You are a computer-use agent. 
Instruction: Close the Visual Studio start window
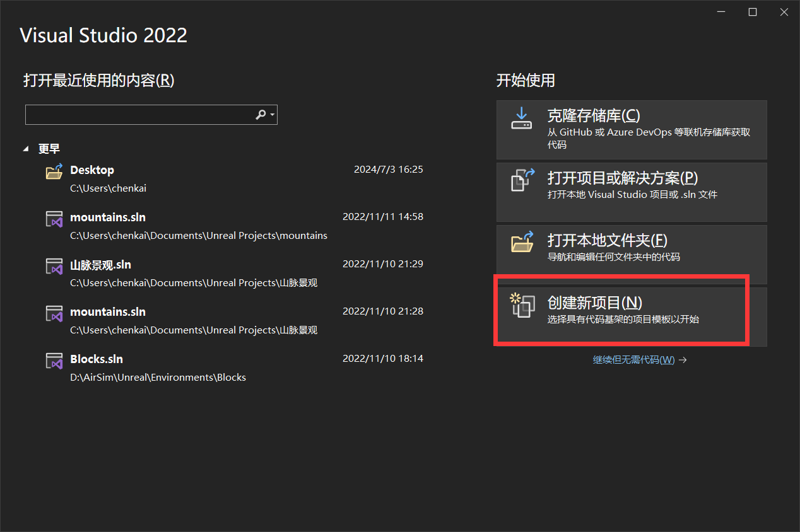(x=784, y=12)
